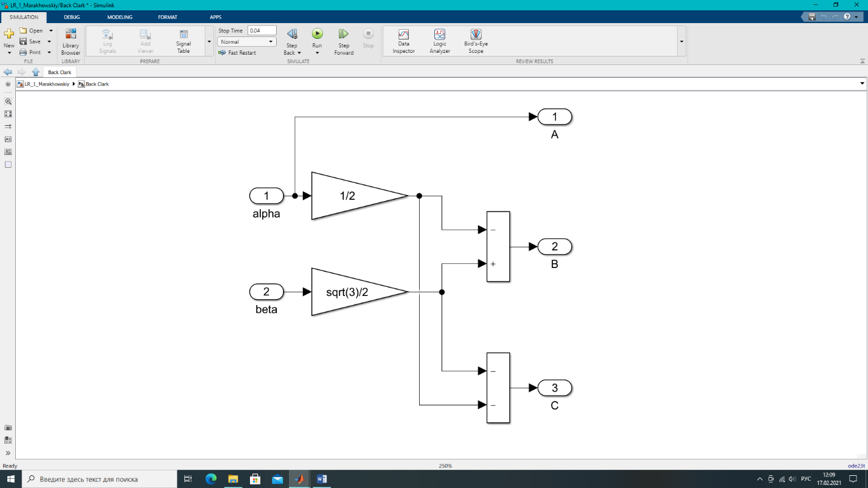Enable Fast Restart
868x488 pixels.
click(237, 53)
